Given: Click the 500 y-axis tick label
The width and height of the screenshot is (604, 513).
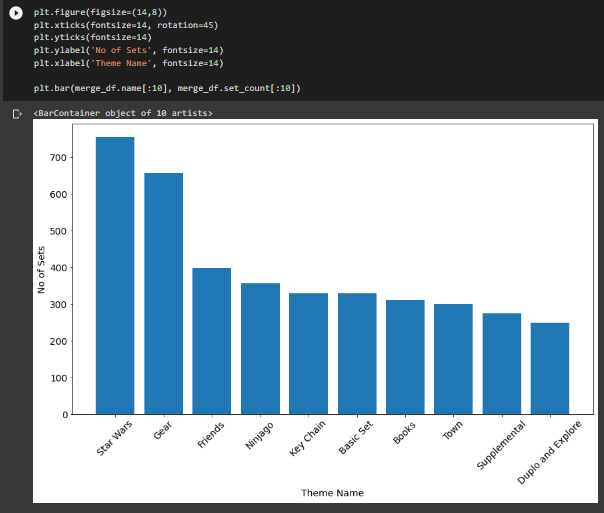Looking at the screenshot, I should (58, 231).
